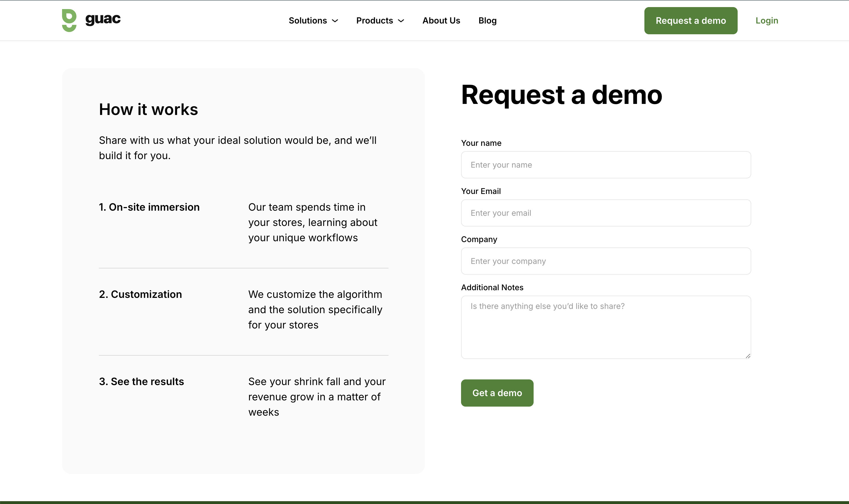This screenshot has width=849, height=504.
Task: Open the Products menu
Action: 374,21
